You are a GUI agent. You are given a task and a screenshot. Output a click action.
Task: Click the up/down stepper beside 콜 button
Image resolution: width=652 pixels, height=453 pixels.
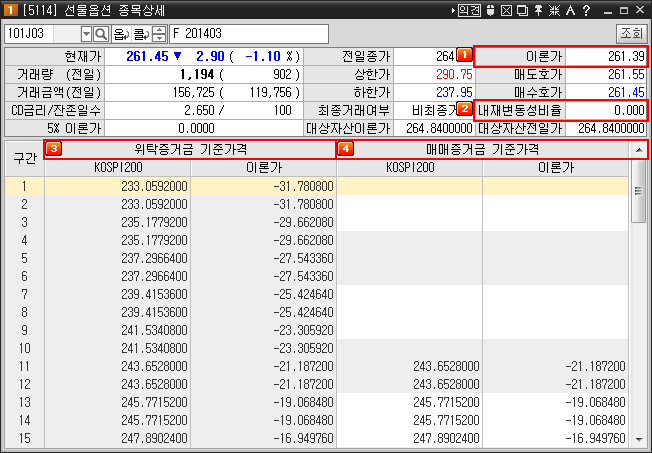(x=157, y=33)
